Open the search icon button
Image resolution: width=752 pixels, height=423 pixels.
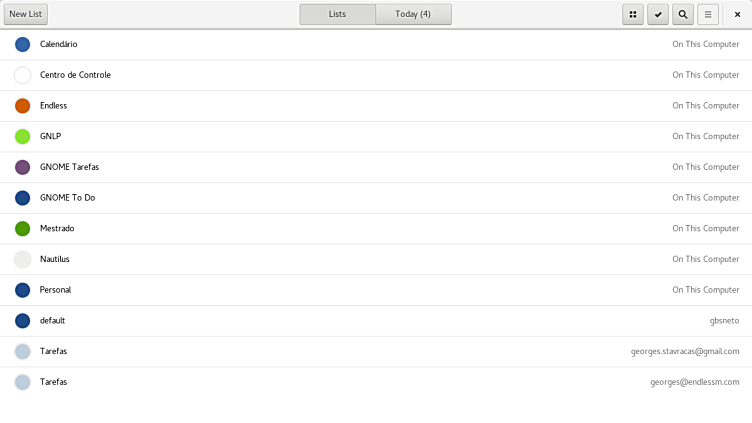(x=683, y=14)
